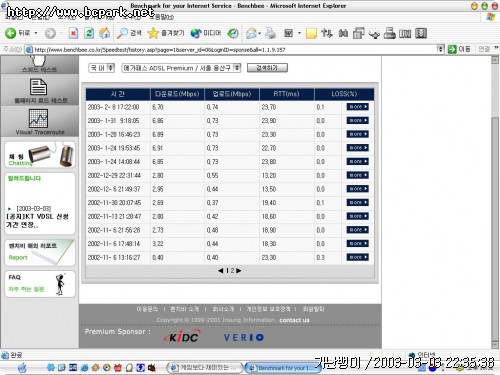The width and height of the screenshot is (500, 375).
Task: Open the Edit icon's dropdown arrow
Action: 299,33
